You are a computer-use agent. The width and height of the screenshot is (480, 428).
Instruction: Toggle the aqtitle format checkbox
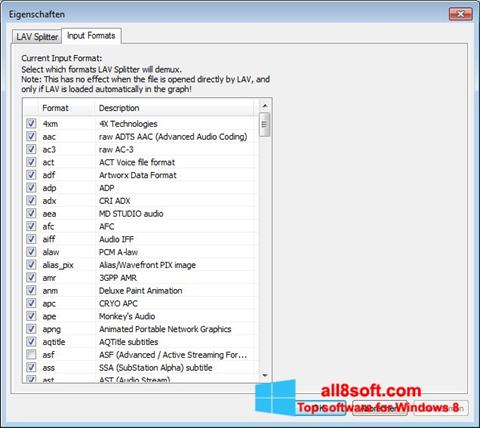(31, 342)
